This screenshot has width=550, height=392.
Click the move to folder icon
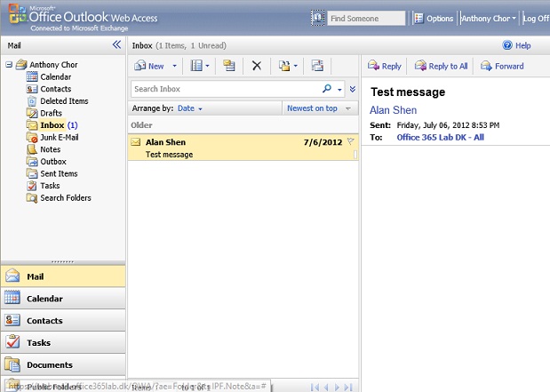284,66
